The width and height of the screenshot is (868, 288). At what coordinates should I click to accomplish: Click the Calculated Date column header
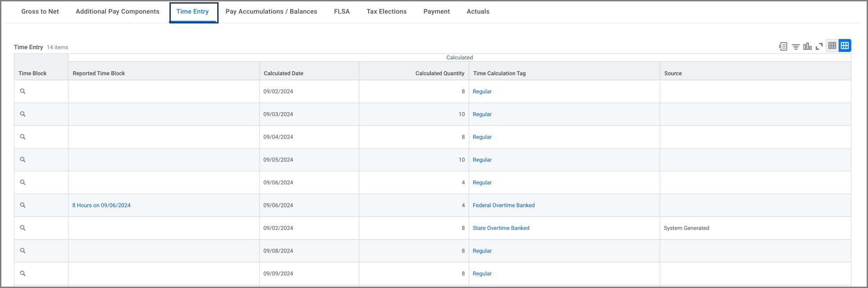tap(283, 73)
